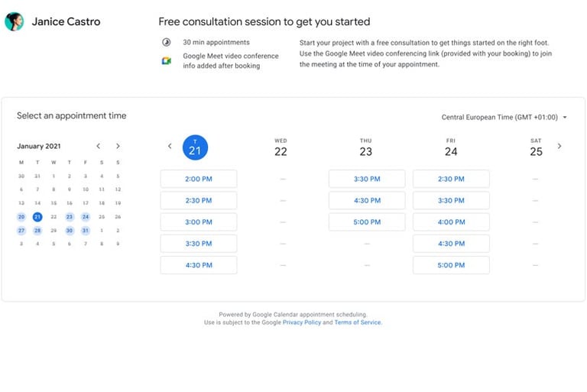Click the Google Meet camera icon

point(166,61)
